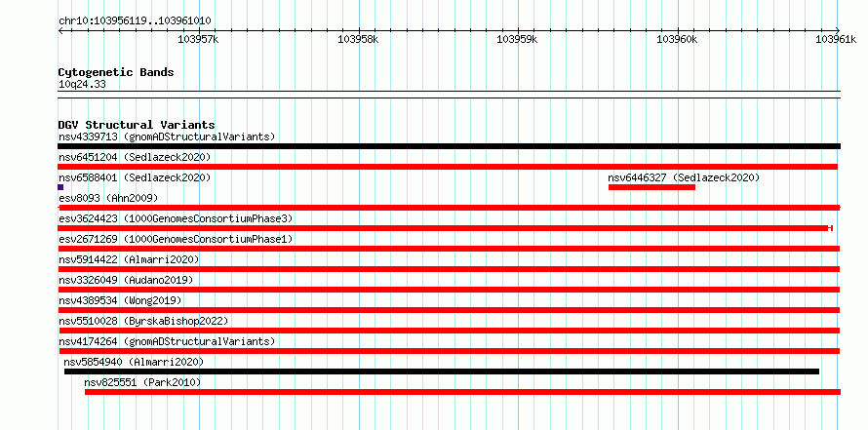The width and height of the screenshot is (868, 430).
Task: Click the 103960k ruler mark
Action: (x=677, y=39)
